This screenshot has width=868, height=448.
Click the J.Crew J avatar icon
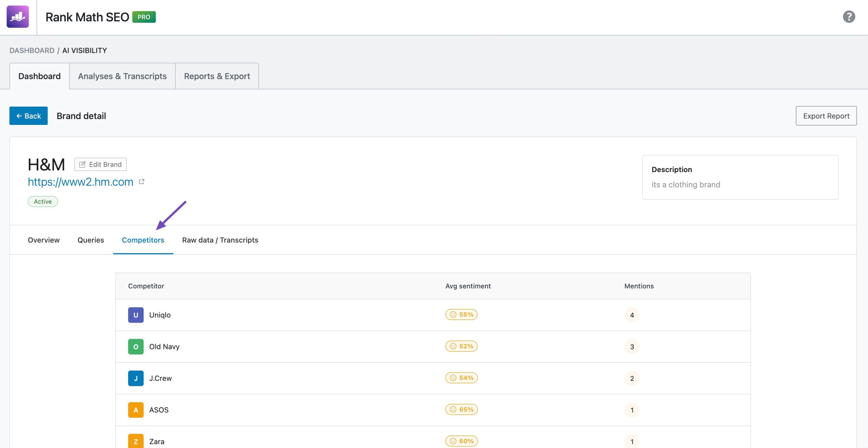pos(136,378)
